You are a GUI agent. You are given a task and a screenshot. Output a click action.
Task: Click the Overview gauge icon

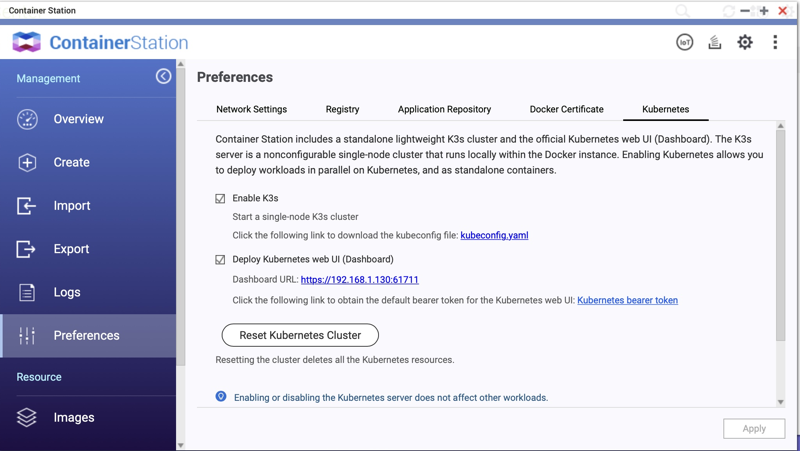pos(27,119)
